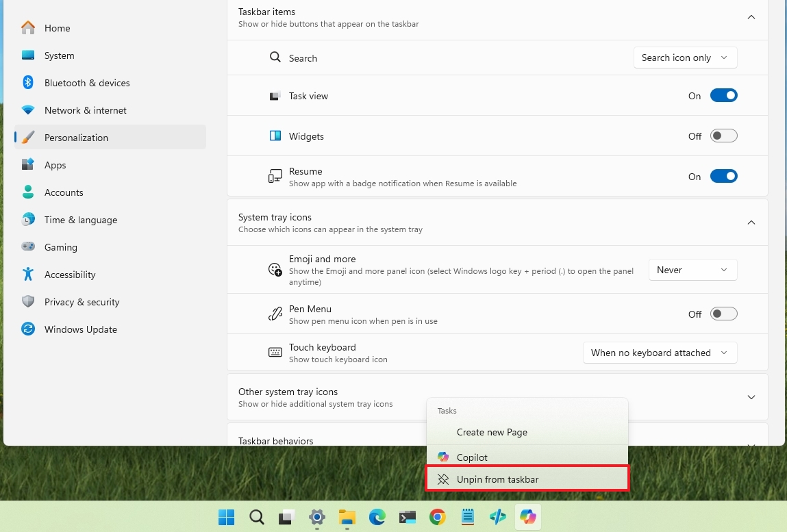The height and width of the screenshot is (532, 787).
Task: Click the Task view icon in taskbar items list
Action: (275, 96)
